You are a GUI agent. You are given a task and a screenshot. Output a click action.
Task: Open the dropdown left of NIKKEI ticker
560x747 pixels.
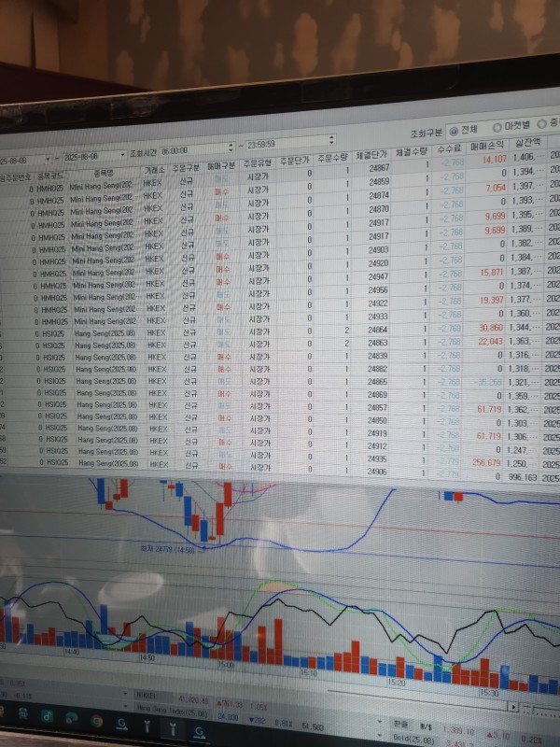coord(125,694)
